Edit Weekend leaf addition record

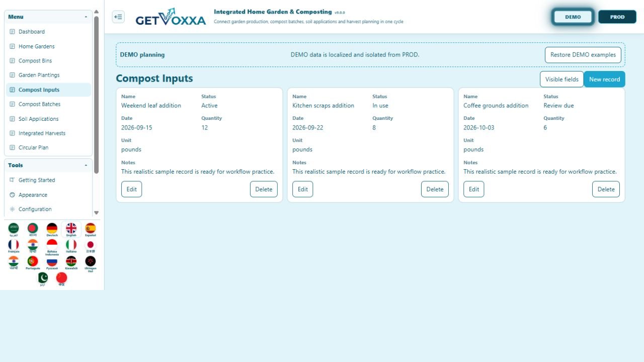[131, 189]
